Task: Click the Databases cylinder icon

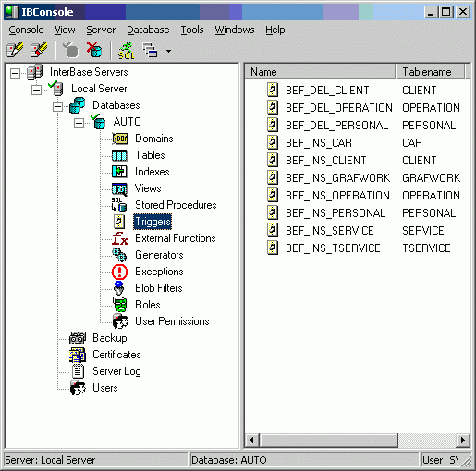Action: 77,105
